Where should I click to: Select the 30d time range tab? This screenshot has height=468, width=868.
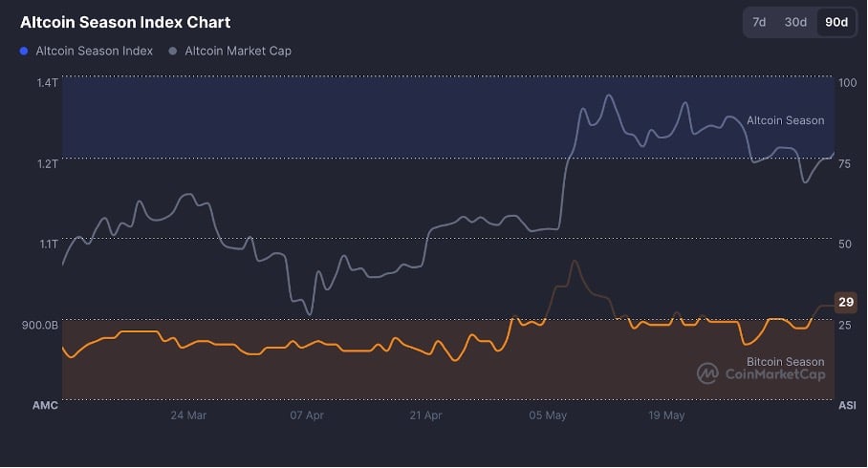click(795, 22)
